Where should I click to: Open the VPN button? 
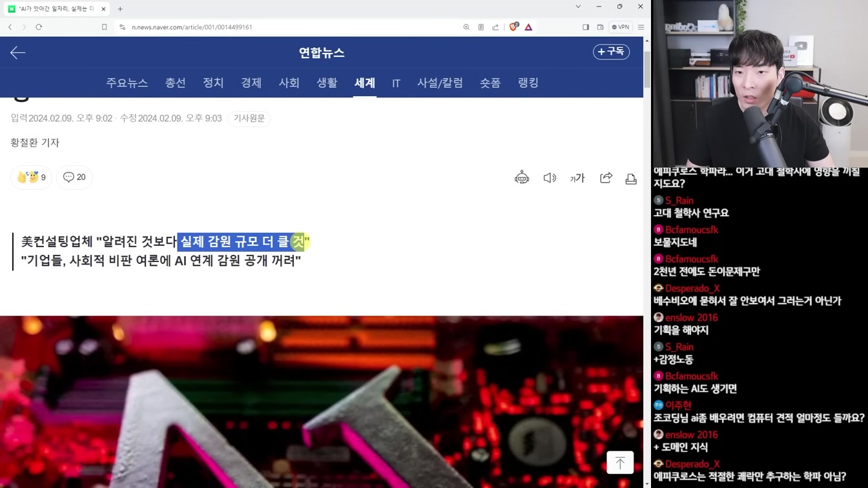621,27
